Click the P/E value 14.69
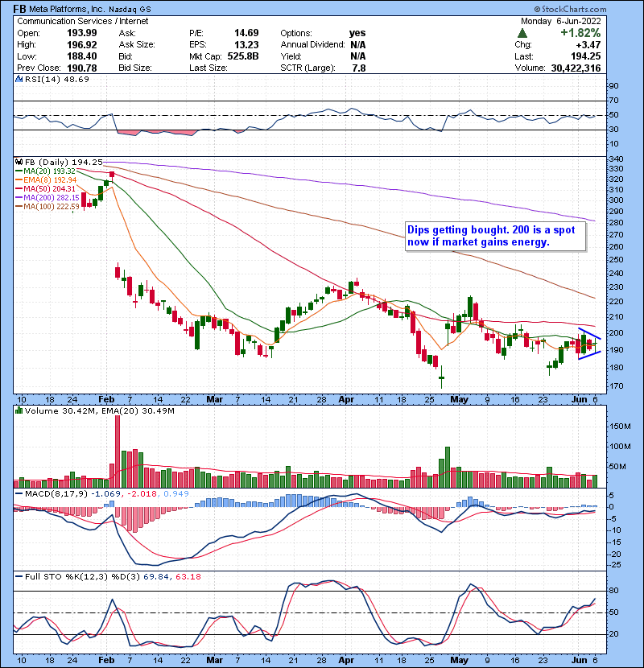The height and width of the screenshot is (668, 644). [246, 33]
